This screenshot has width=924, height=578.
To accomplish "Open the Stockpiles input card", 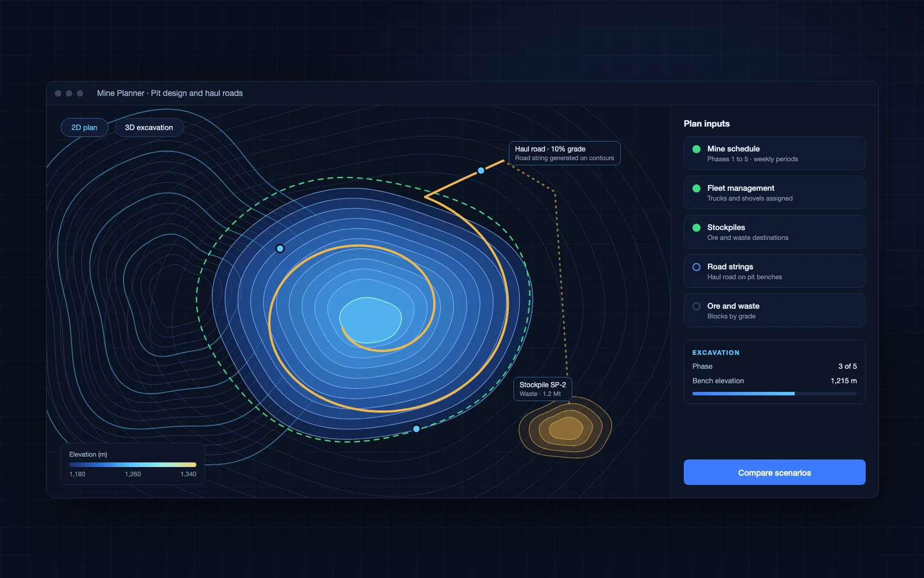I will 774,232.
